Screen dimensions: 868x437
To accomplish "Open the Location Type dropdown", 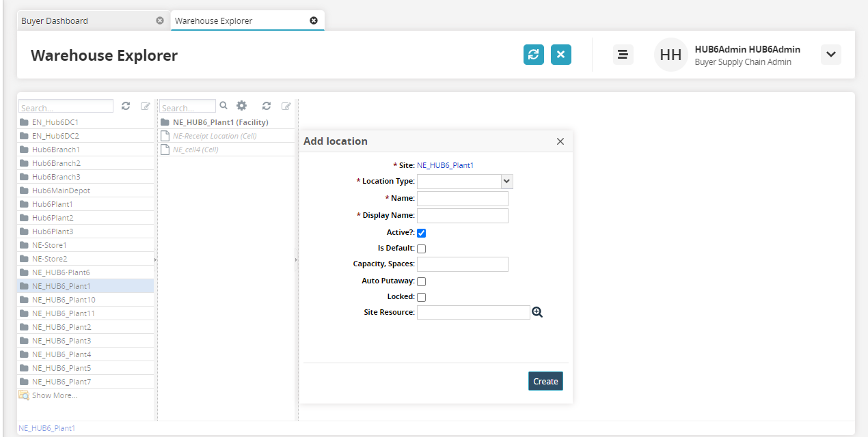I will (x=506, y=181).
